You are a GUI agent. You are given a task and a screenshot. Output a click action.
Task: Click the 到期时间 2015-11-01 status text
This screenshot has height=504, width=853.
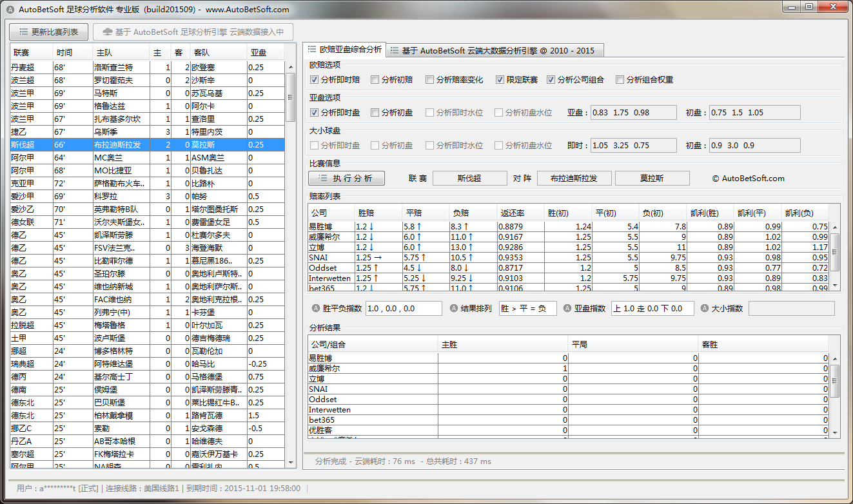point(243,488)
